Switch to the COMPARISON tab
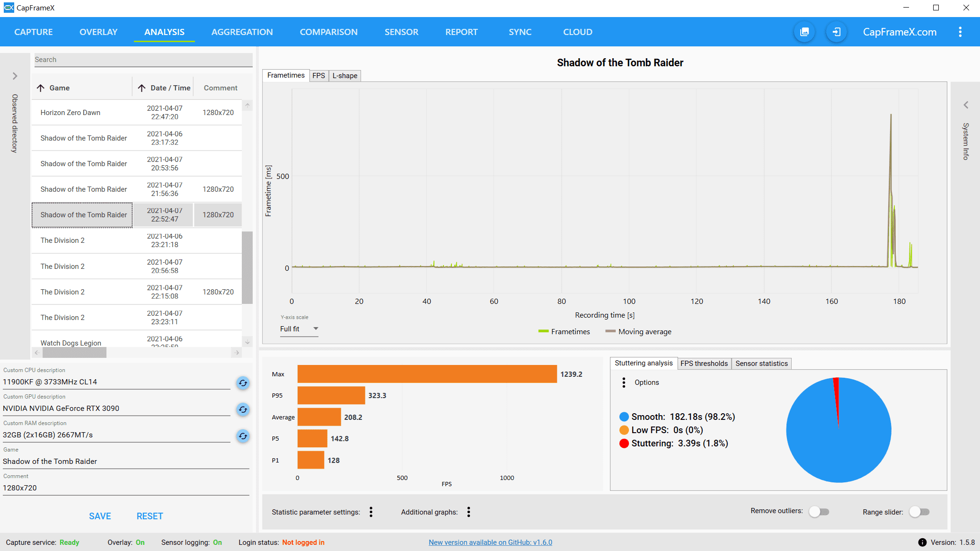The width and height of the screenshot is (980, 551). (328, 32)
